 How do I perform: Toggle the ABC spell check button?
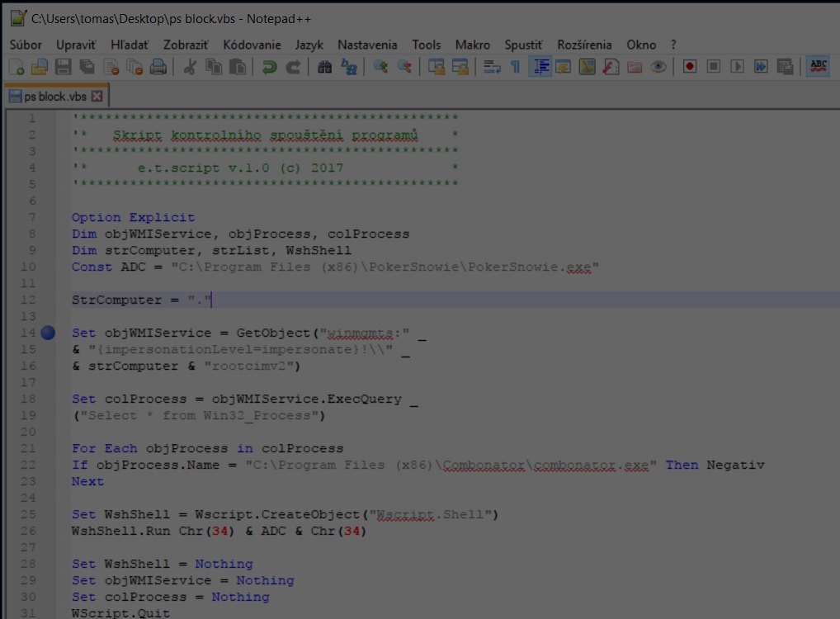point(818,67)
